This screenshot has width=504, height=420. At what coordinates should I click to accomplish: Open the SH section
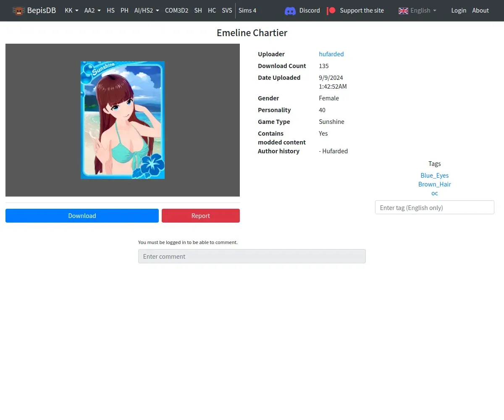(198, 10)
